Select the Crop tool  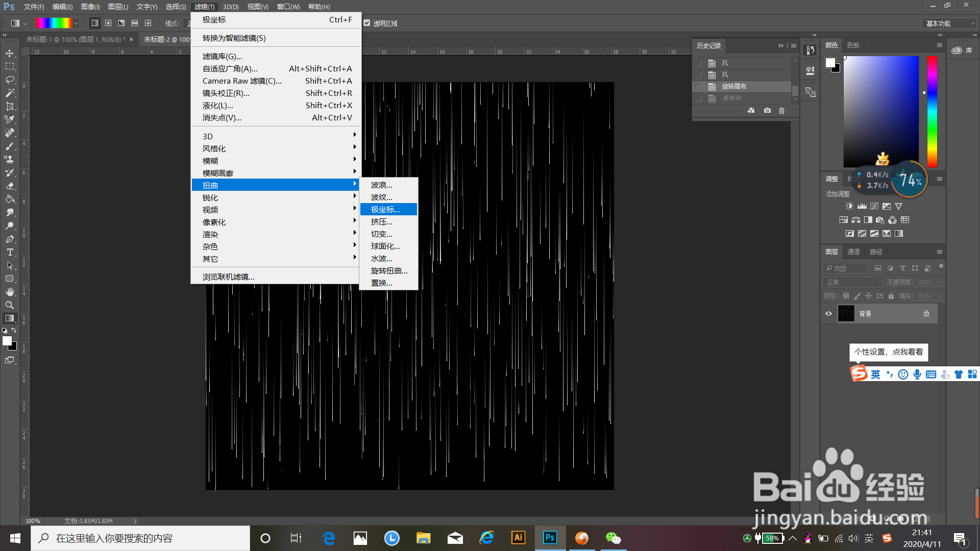10,106
